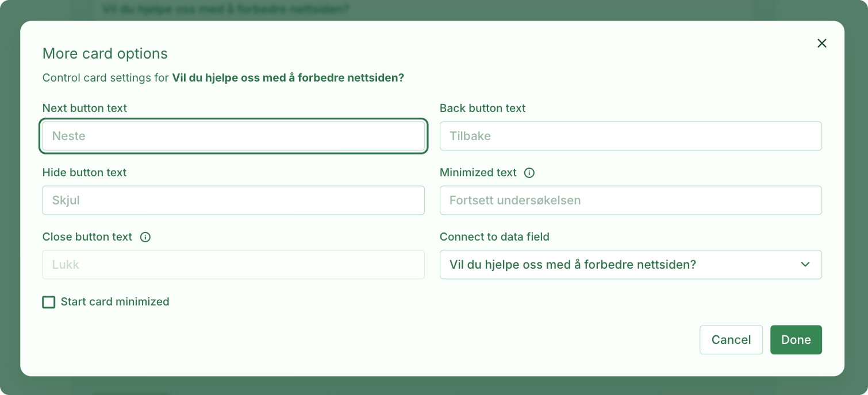Viewport: 868px width, 395px height.
Task: Click the 'Hide button text' label
Action: (85, 172)
